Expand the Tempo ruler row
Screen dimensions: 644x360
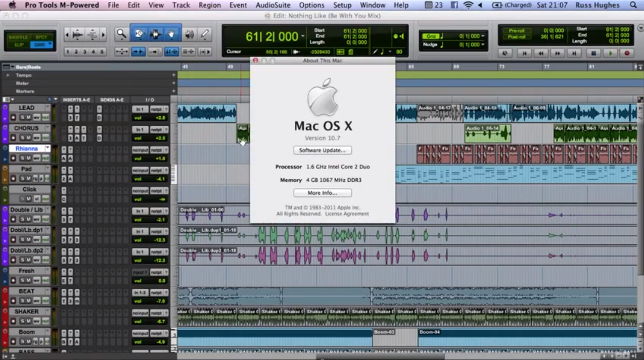[8, 75]
